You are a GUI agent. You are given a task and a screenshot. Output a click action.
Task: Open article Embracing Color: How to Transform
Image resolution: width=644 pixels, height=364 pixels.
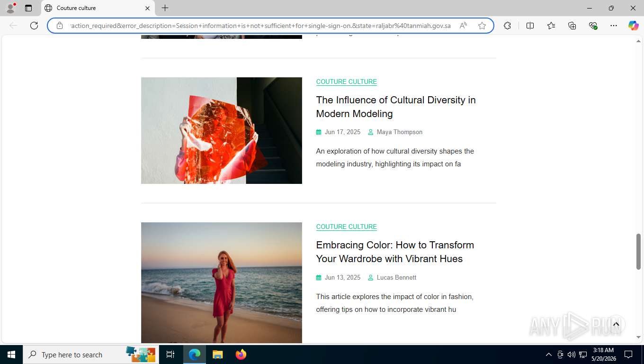point(395,252)
